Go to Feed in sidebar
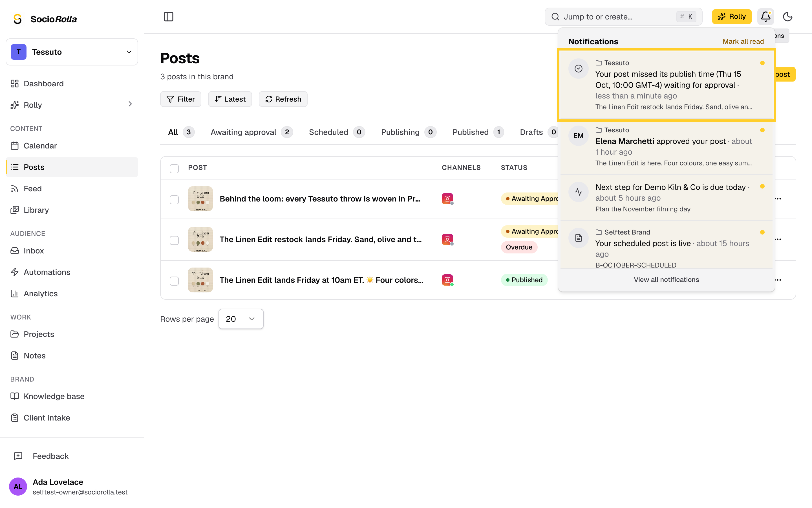Viewport: 812px width, 508px height. coord(72,189)
